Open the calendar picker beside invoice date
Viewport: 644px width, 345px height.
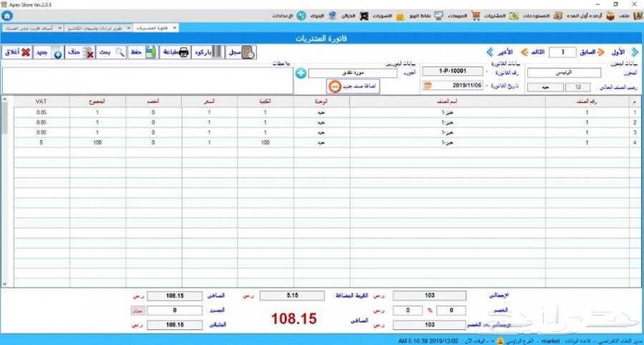(x=427, y=85)
